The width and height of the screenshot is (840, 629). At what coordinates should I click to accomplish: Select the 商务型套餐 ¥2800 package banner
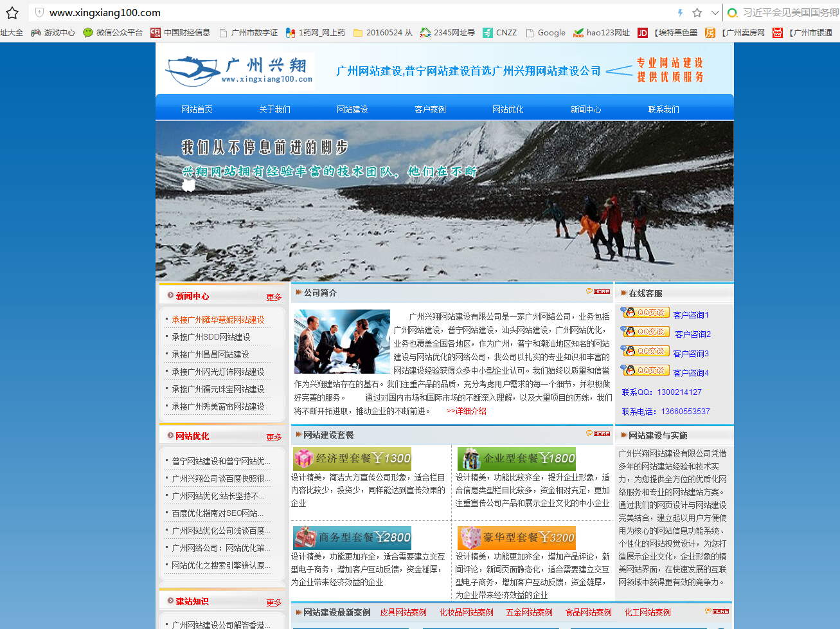352,538
